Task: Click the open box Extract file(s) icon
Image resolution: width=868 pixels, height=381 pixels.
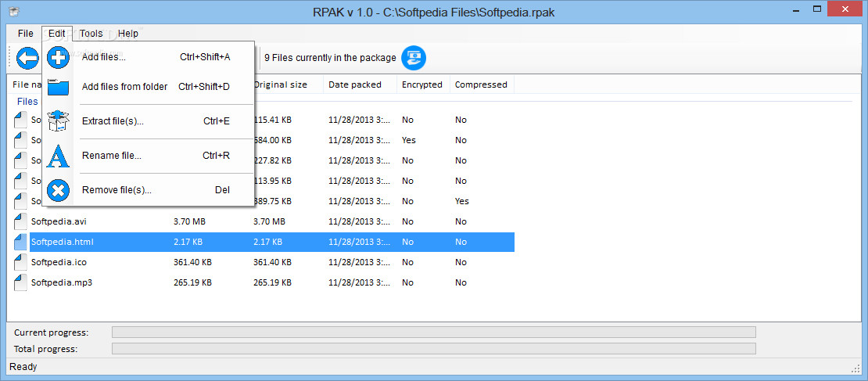Action: pos(58,121)
